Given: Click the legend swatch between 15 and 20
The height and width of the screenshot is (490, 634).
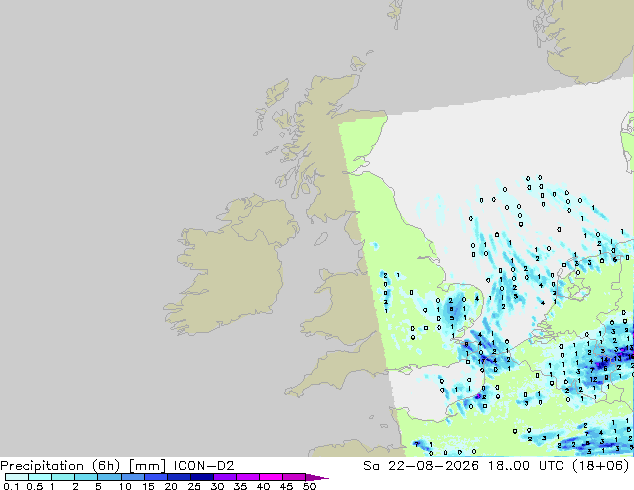Looking at the screenshot, I should pos(156,477).
